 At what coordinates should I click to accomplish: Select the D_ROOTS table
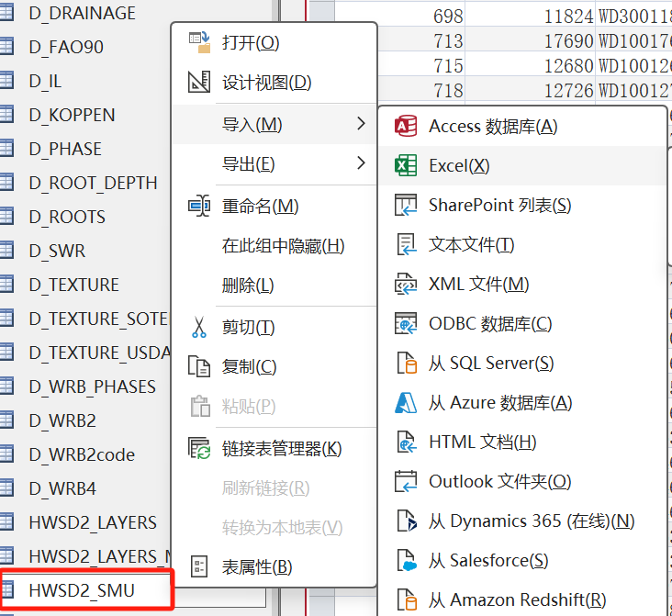(x=67, y=217)
